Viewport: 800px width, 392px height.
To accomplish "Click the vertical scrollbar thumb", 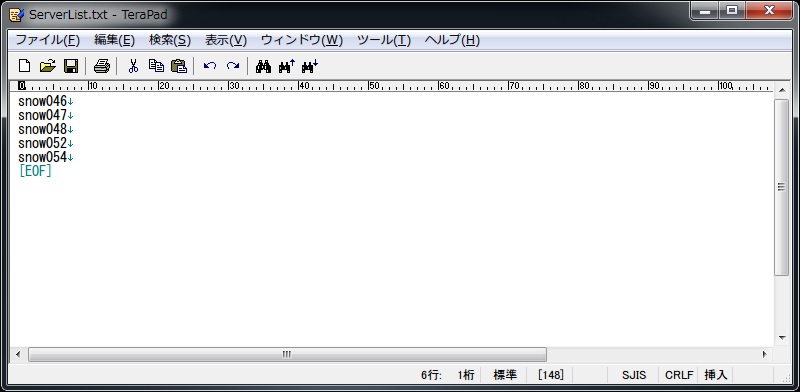I will click(x=782, y=187).
